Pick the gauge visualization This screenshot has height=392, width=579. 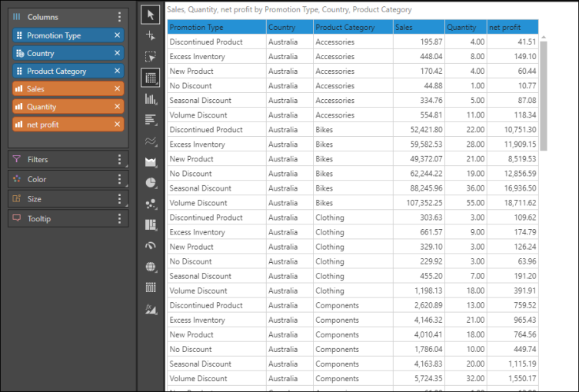pyautogui.click(x=151, y=246)
